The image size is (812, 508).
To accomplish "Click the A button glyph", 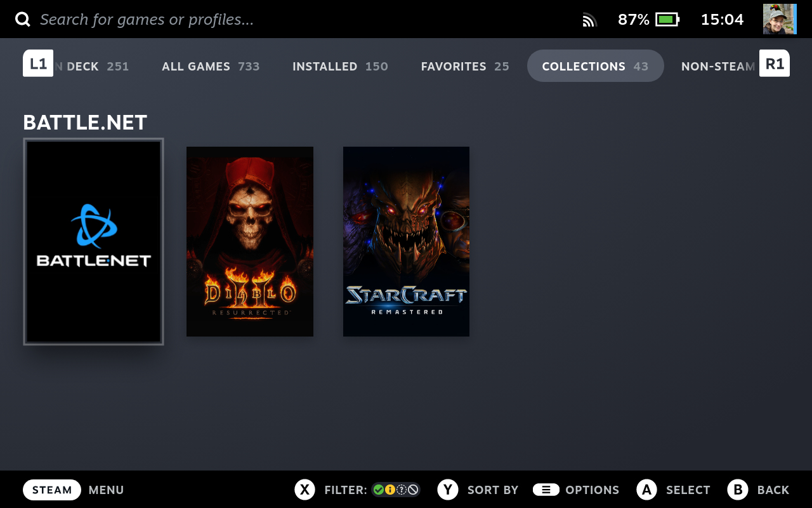I will (646, 490).
